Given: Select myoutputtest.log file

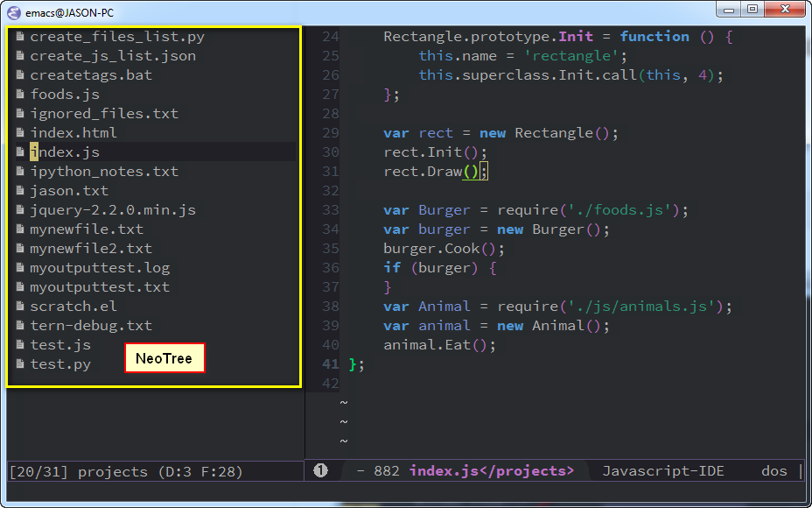Looking at the screenshot, I should pos(100,267).
